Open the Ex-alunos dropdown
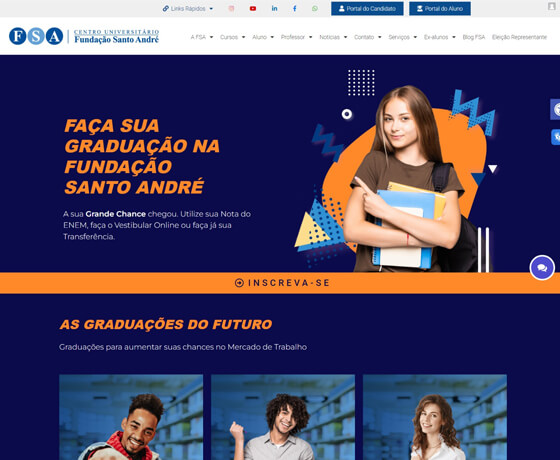Image resolution: width=560 pixels, height=460 pixels. tap(440, 37)
